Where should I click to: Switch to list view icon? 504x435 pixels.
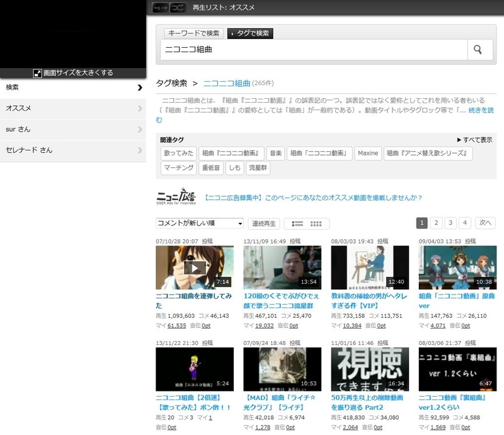pyautogui.click(x=297, y=224)
